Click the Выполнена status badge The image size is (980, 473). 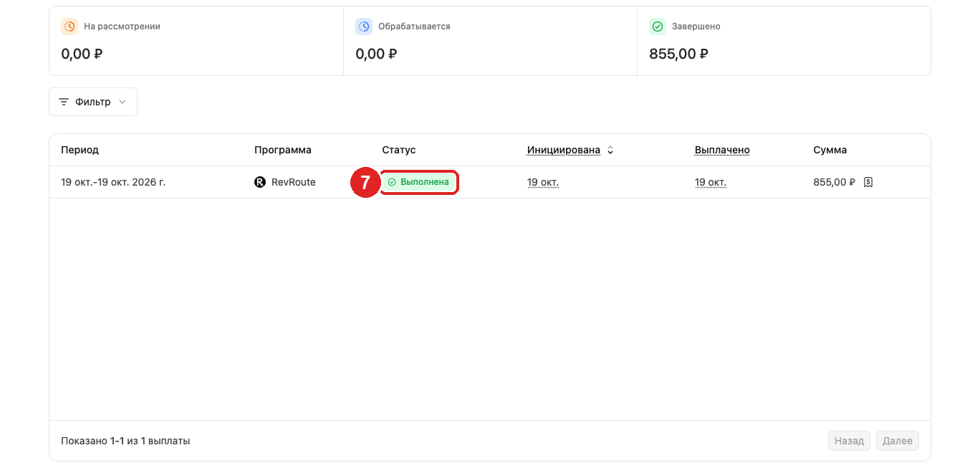point(419,182)
